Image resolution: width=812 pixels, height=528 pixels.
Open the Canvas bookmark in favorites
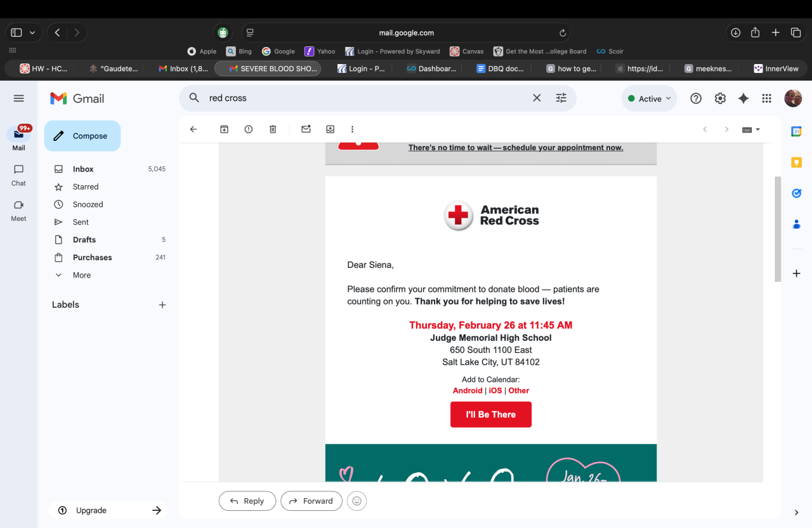click(466, 51)
